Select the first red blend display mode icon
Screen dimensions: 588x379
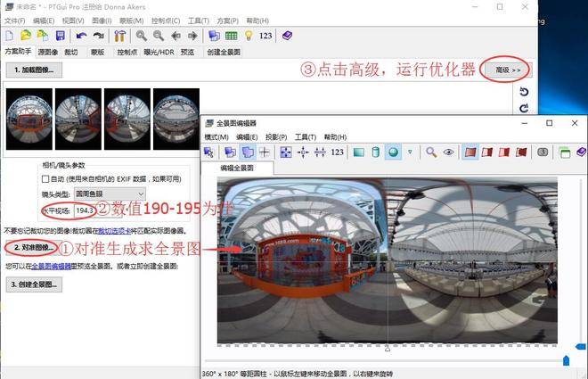(x=470, y=152)
